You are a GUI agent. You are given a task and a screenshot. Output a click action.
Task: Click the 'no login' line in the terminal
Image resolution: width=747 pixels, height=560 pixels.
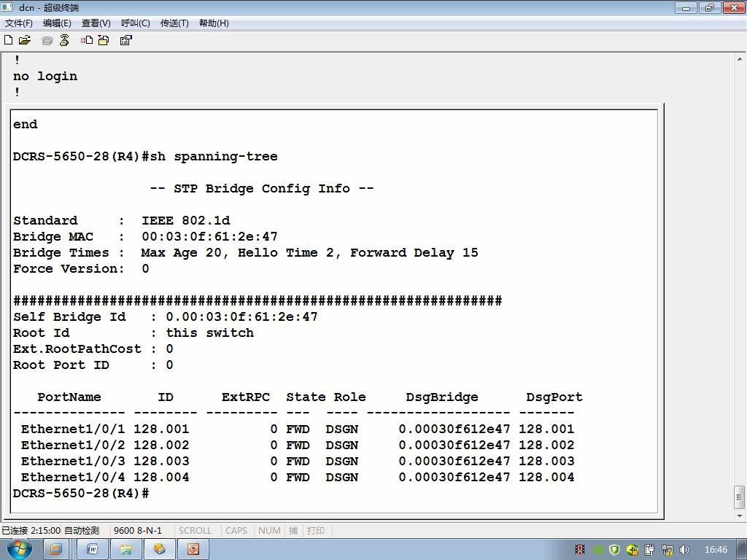click(x=45, y=76)
